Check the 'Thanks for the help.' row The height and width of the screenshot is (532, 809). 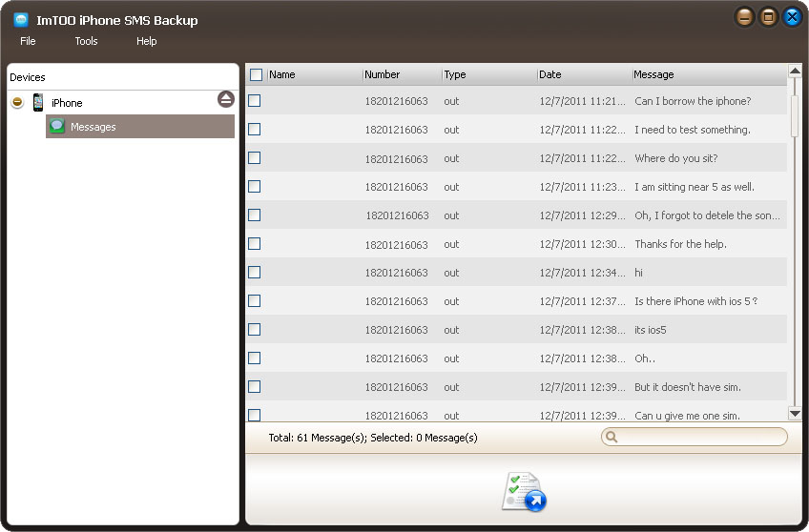[x=255, y=244]
